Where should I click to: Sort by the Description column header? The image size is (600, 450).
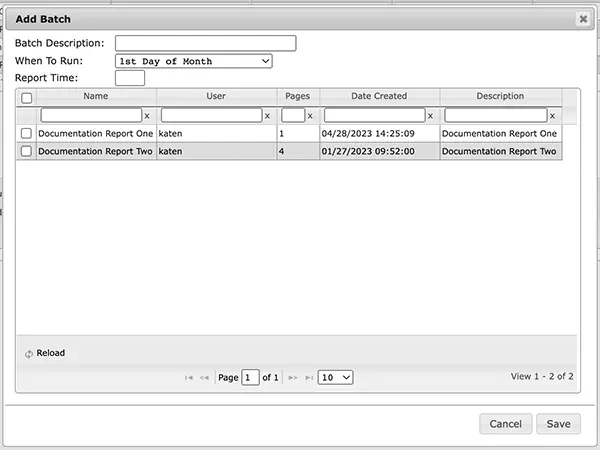(500, 96)
